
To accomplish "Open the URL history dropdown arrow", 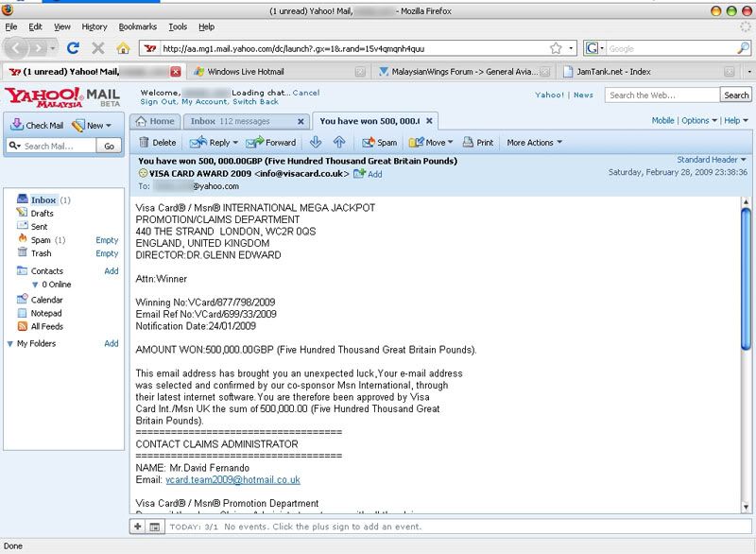I will pos(571,48).
